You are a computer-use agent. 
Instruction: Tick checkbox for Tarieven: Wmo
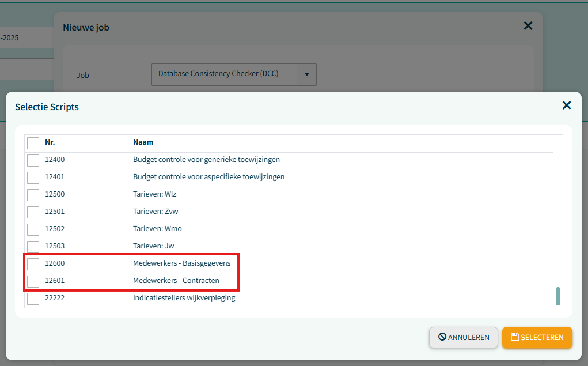tap(33, 229)
